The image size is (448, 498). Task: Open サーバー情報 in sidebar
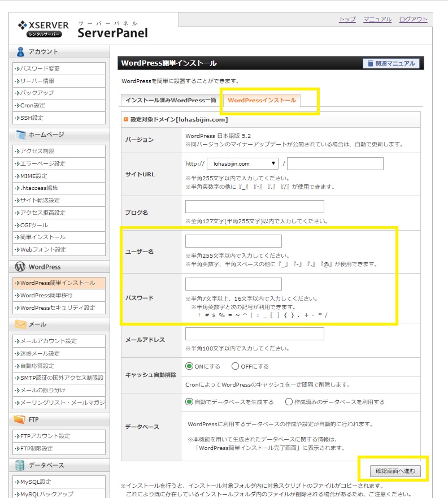tap(59, 81)
